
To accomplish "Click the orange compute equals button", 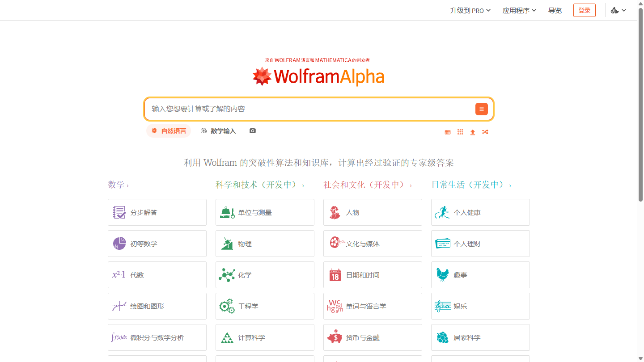I will pos(481,109).
